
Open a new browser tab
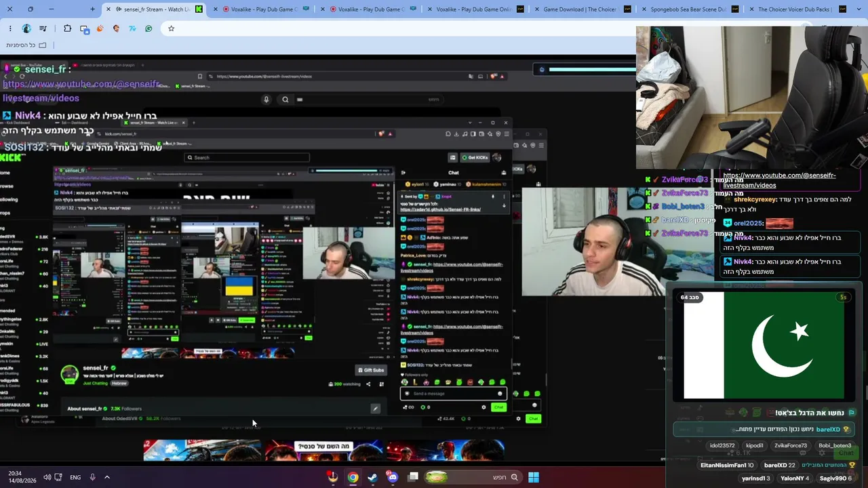93,9
